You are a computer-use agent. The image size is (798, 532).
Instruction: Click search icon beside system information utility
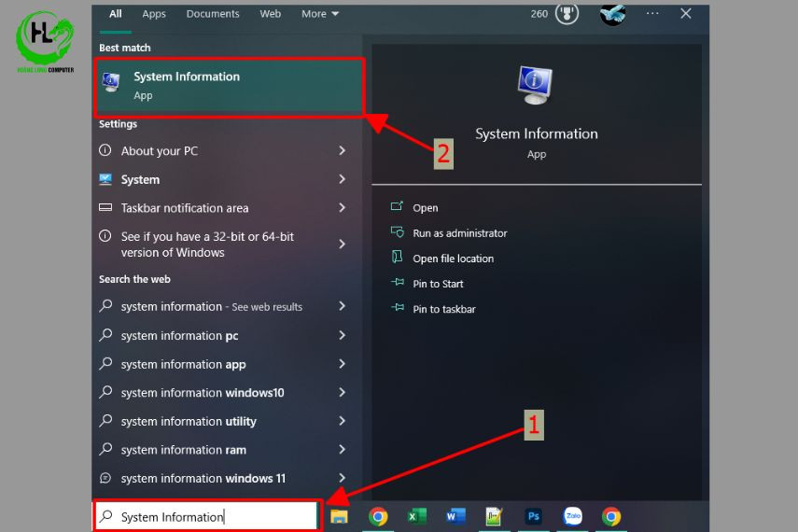(105, 420)
